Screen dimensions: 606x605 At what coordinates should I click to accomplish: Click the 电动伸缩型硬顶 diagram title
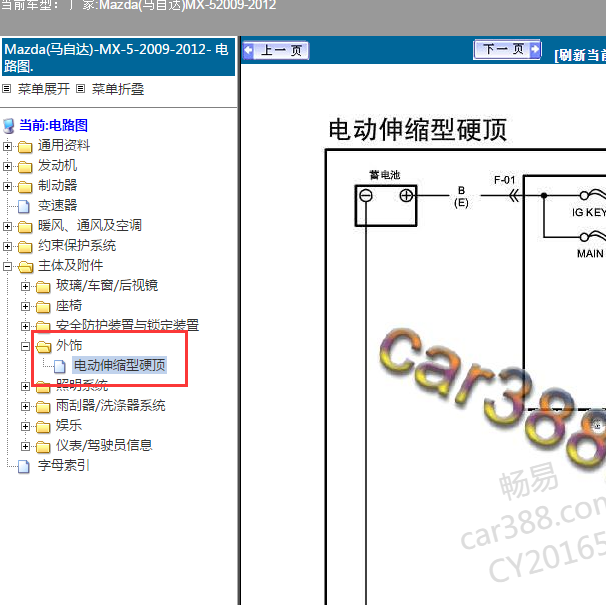pos(418,130)
